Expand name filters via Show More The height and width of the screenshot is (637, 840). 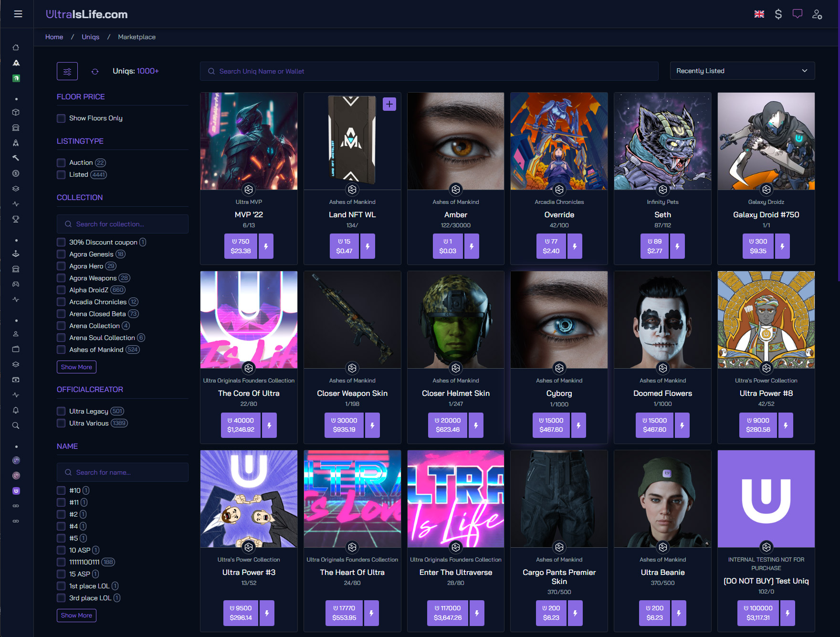click(76, 615)
